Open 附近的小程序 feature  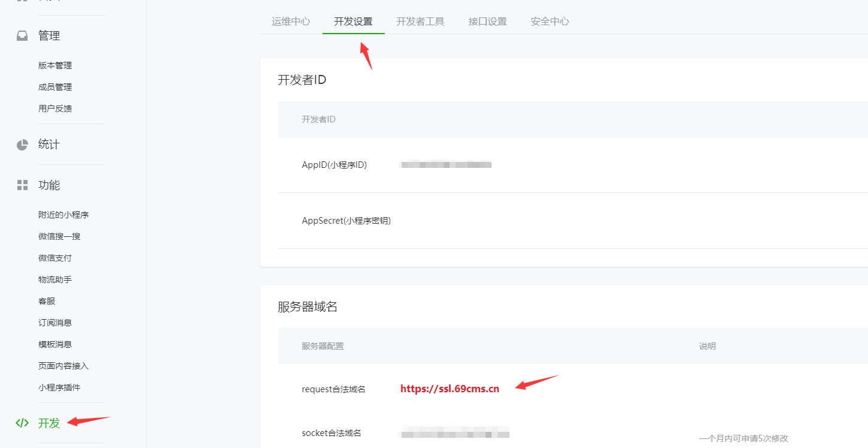coord(64,215)
